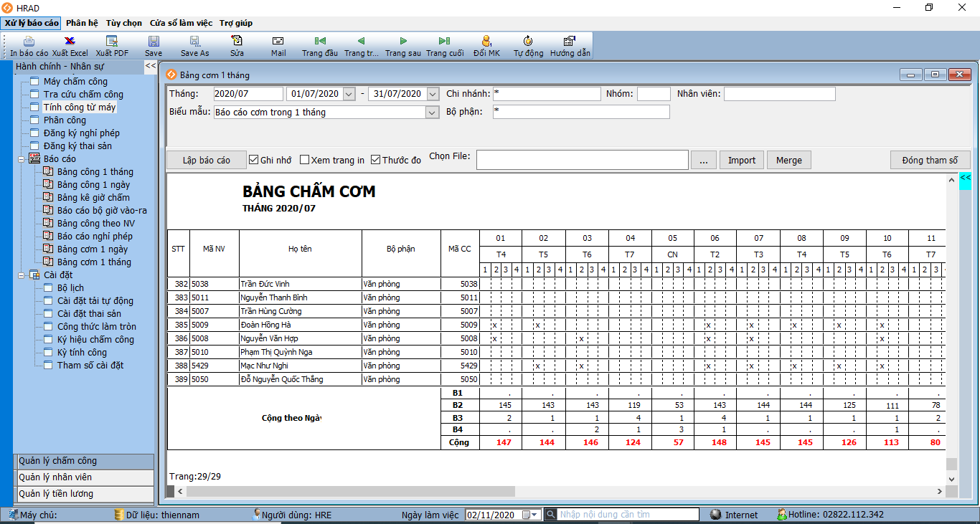Go to last page with Trang cuối

(445, 42)
